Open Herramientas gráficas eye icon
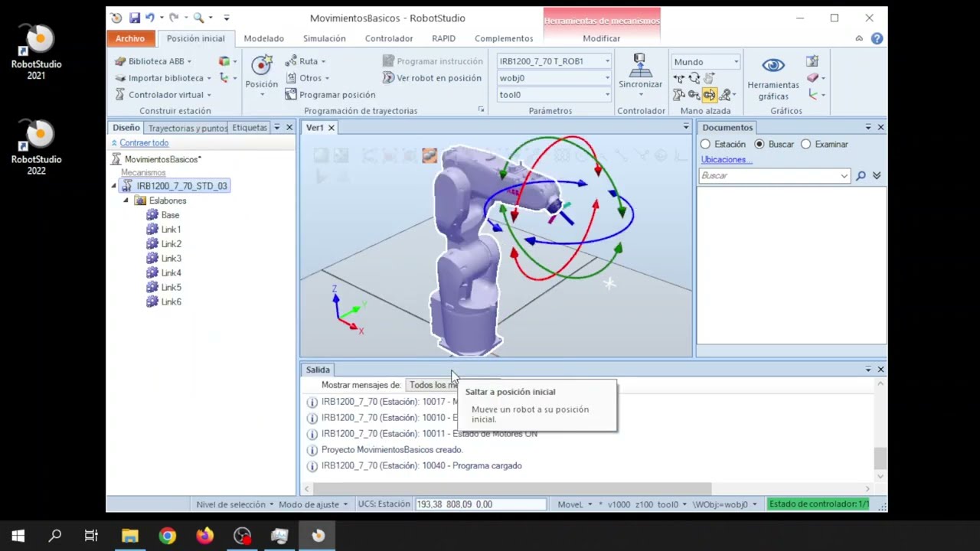 click(773, 66)
